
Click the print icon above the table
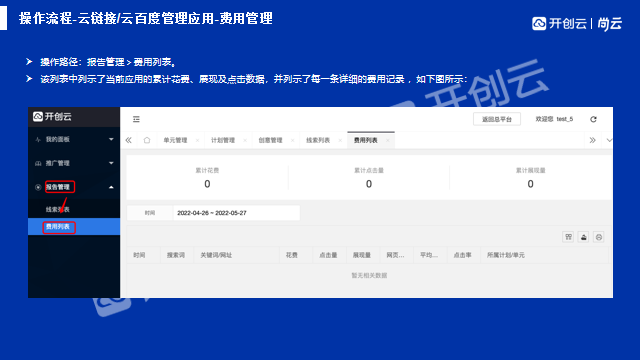point(599,237)
